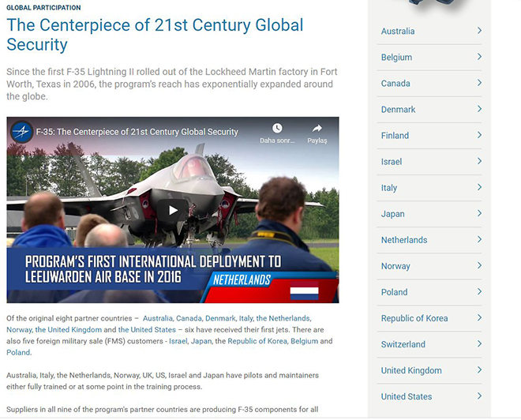The height and width of the screenshot is (420, 521).
Task: Expand the Italy chevron in sidebar
Action: (479, 187)
